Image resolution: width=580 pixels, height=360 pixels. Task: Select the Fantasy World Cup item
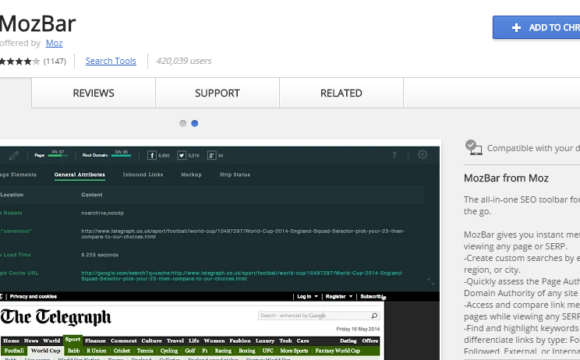coord(337,351)
